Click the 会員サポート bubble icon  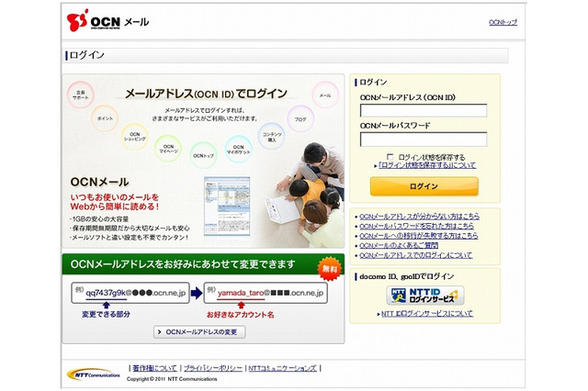(81, 95)
